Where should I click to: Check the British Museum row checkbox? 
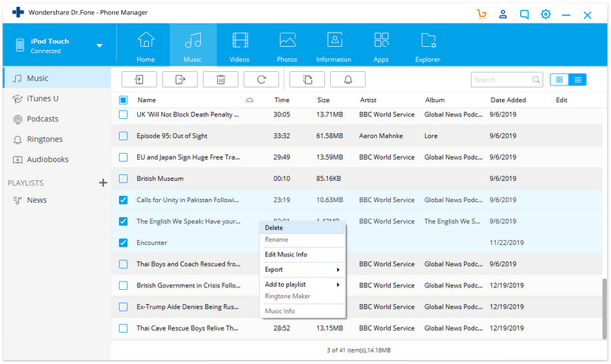pyautogui.click(x=123, y=179)
